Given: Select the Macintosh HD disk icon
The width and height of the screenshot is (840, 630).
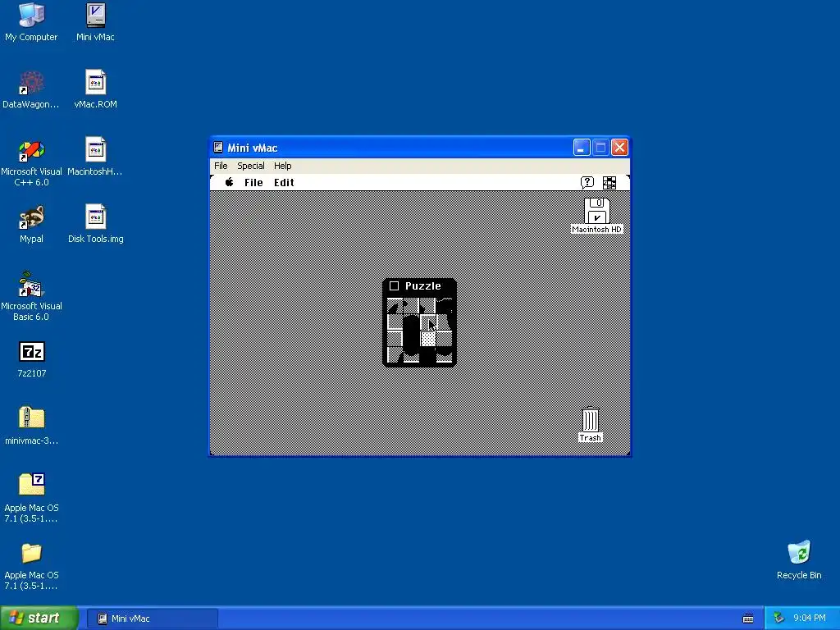Looking at the screenshot, I should (597, 216).
